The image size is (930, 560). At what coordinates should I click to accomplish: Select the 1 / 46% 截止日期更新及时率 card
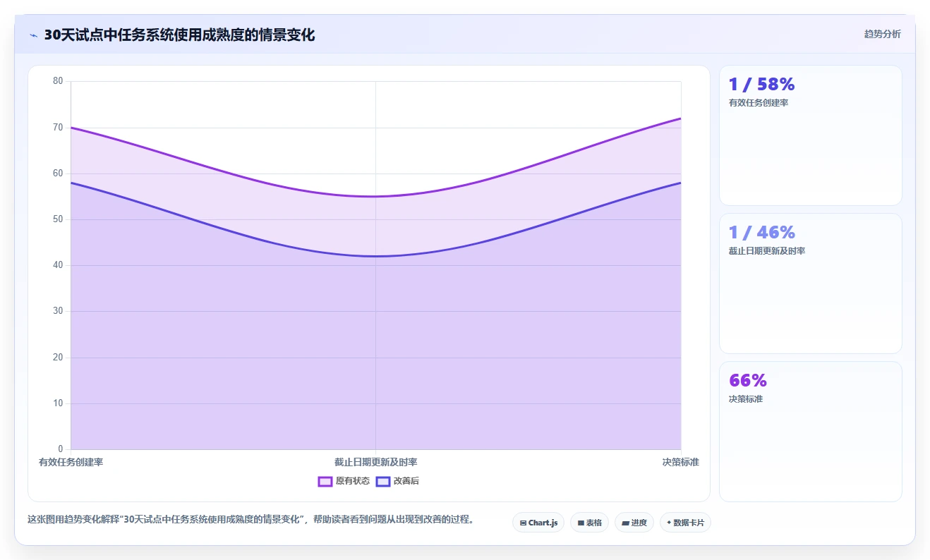[x=811, y=284]
